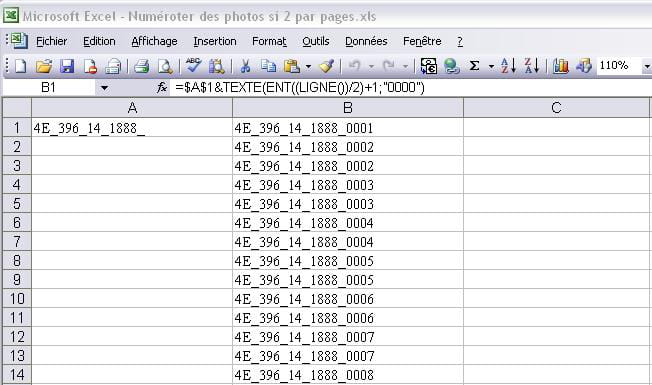Expand the Name Box dropdown arrow

pyautogui.click(x=104, y=88)
